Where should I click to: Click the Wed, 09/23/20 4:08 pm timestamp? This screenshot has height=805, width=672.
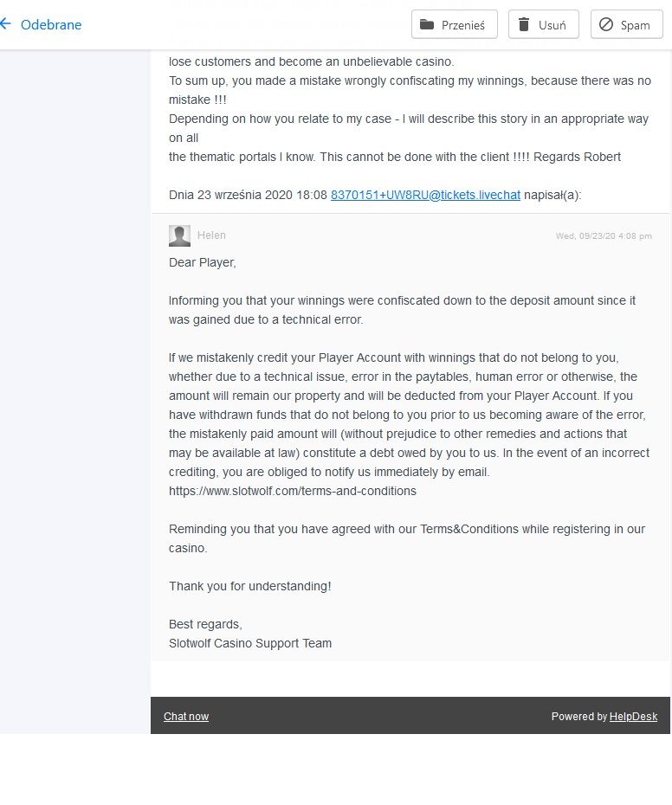pos(604,235)
